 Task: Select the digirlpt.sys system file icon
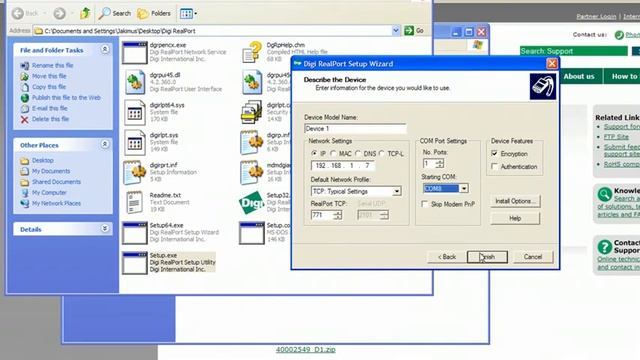point(135,142)
